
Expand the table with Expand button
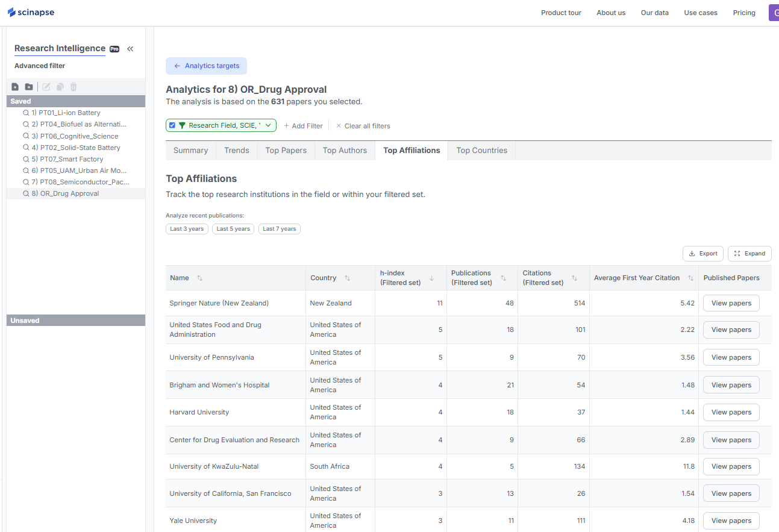click(x=749, y=254)
